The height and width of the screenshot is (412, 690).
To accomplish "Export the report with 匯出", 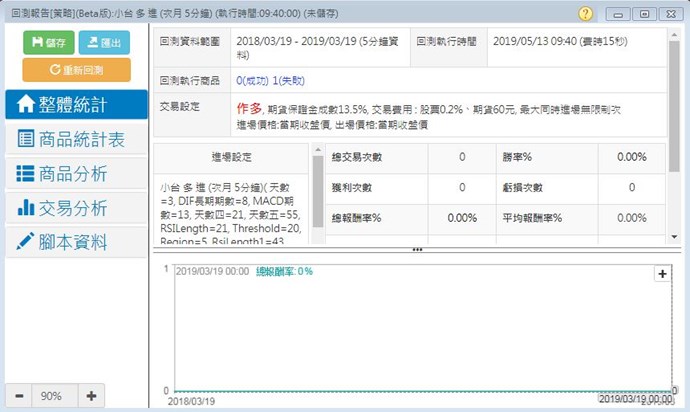I will pyautogui.click(x=104, y=42).
